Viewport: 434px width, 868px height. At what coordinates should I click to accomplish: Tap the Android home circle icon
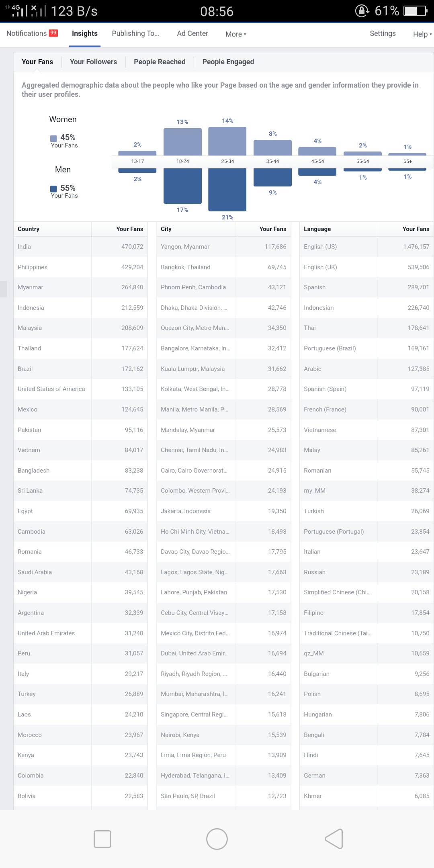click(217, 839)
